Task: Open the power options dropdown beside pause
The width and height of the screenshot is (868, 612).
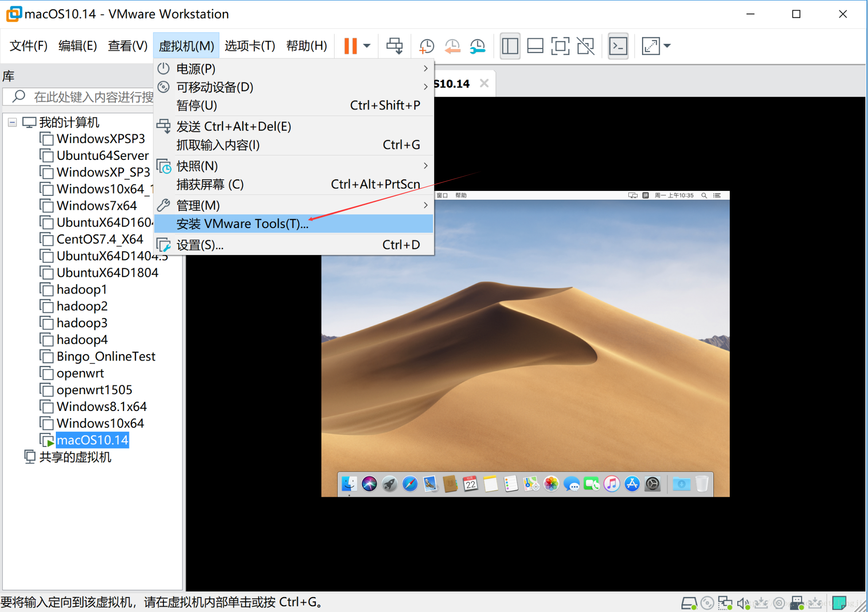Action: [x=367, y=46]
